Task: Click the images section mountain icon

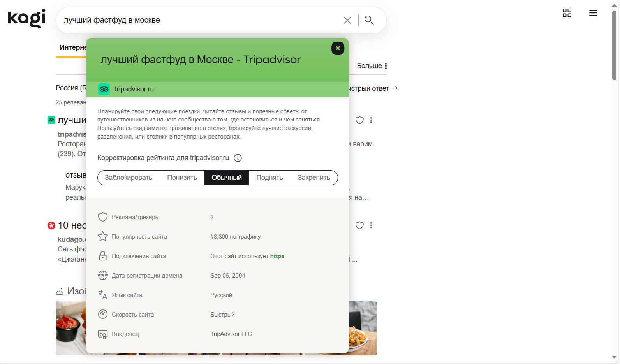Action: point(60,291)
